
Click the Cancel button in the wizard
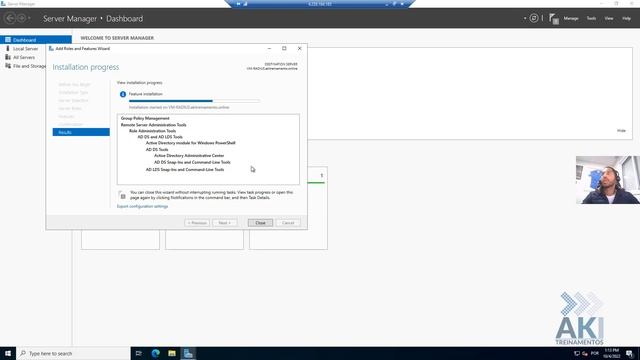pyautogui.click(x=288, y=223)
